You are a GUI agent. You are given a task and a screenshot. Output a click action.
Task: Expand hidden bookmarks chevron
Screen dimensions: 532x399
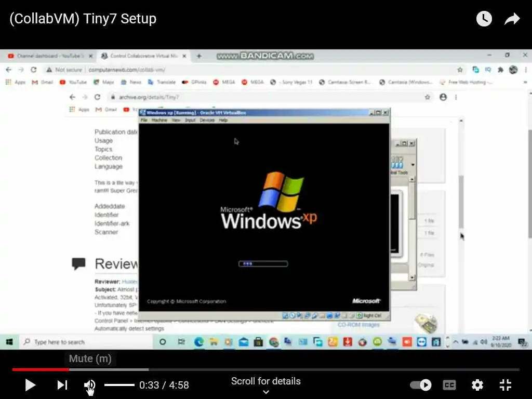click(x=525, y=82)
